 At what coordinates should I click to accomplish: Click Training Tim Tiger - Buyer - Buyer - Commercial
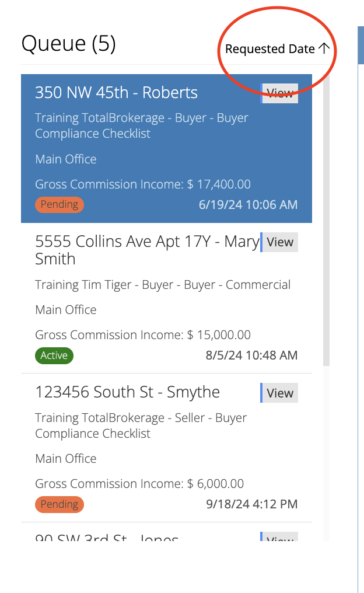point(163,285)
